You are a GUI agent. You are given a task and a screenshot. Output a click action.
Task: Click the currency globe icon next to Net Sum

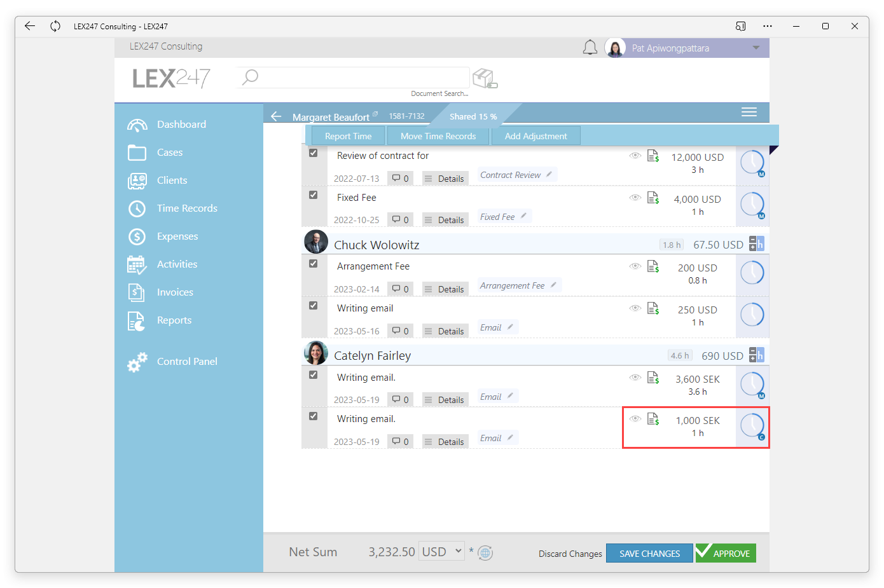tap(485, 552)
